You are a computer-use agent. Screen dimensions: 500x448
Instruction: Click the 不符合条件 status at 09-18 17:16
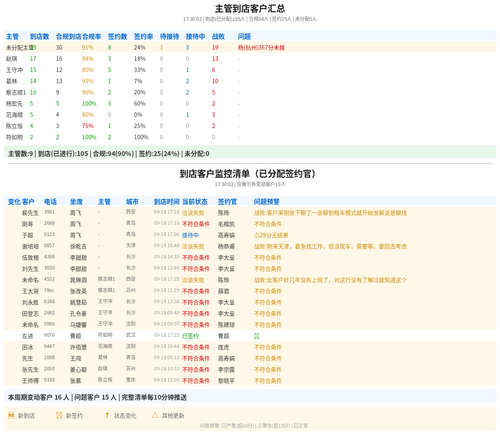(196, 224)
